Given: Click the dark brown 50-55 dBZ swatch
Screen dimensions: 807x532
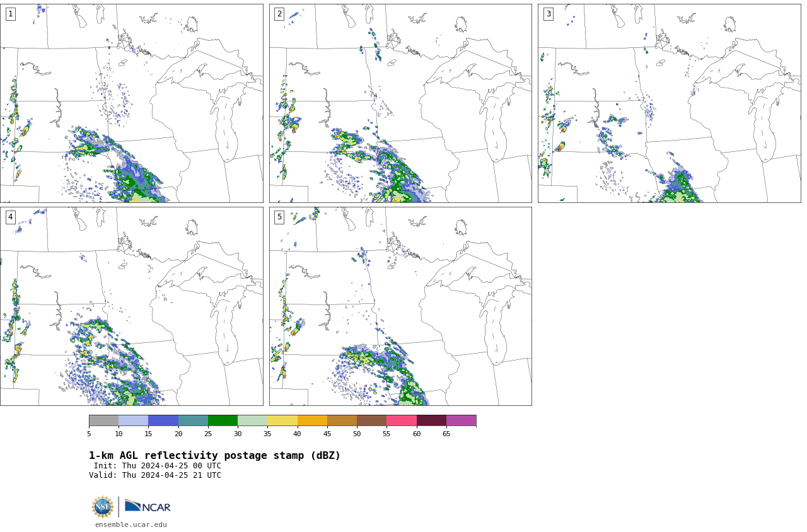Looking at the screenshot, I should coord(372,420).
